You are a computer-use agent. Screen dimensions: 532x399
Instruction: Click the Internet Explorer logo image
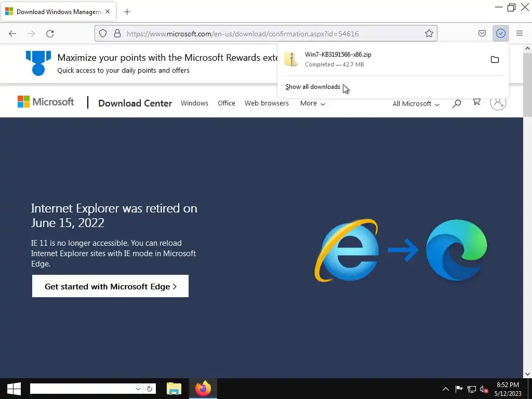[x=347, y=250]
